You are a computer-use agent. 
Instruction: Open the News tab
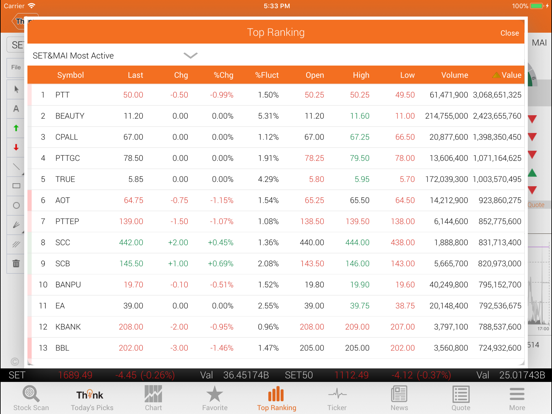(x=399, y=399)
